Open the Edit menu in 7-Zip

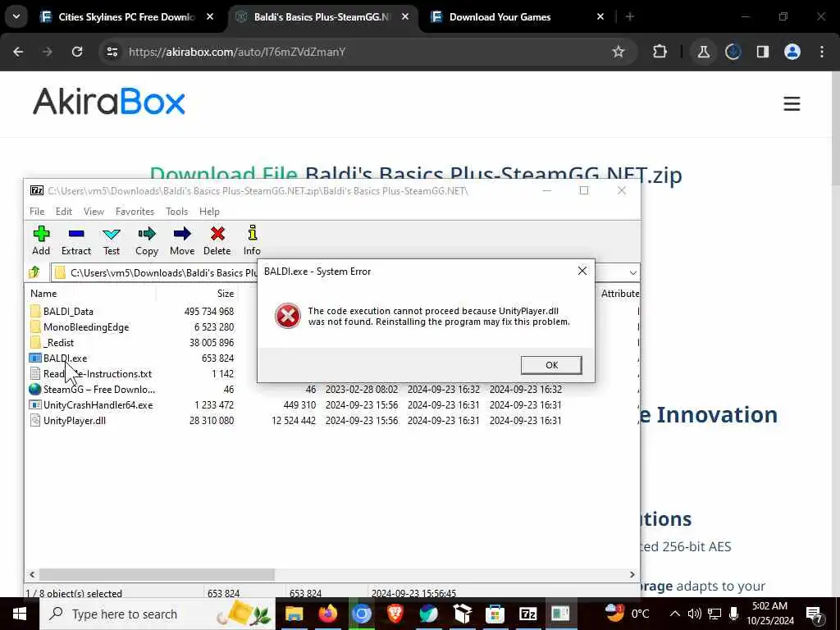click(64, 212)
